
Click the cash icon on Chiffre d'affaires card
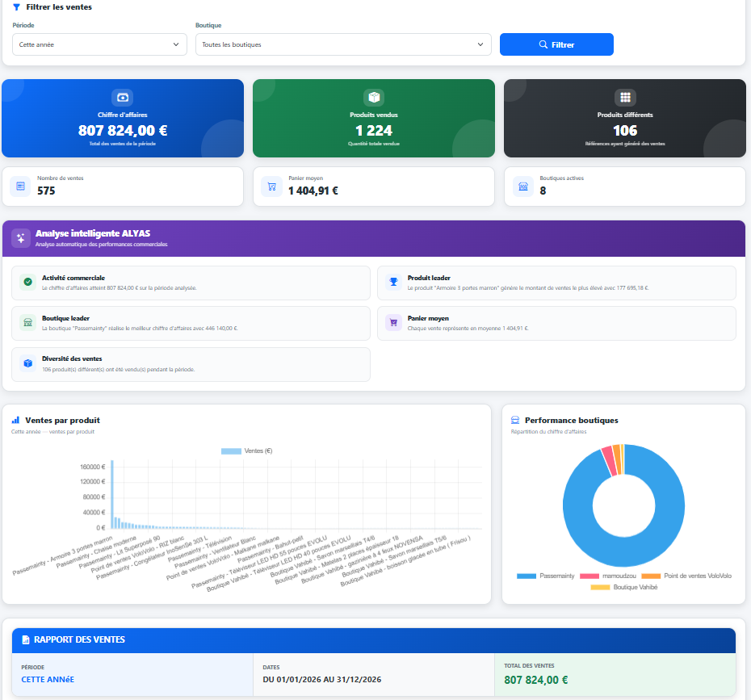pyautogui.click(x=123, y=98)
